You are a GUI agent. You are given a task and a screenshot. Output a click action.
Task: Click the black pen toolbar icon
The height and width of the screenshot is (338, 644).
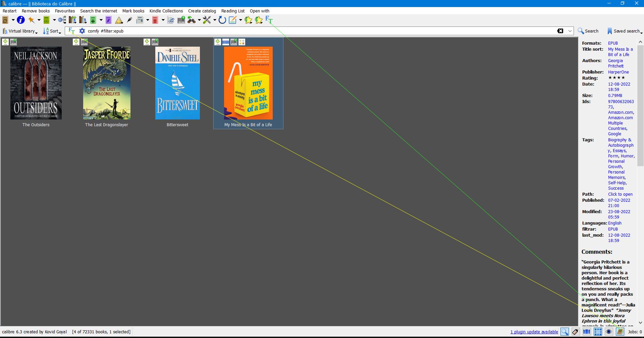pyautogui.click(x=129, y=20)
